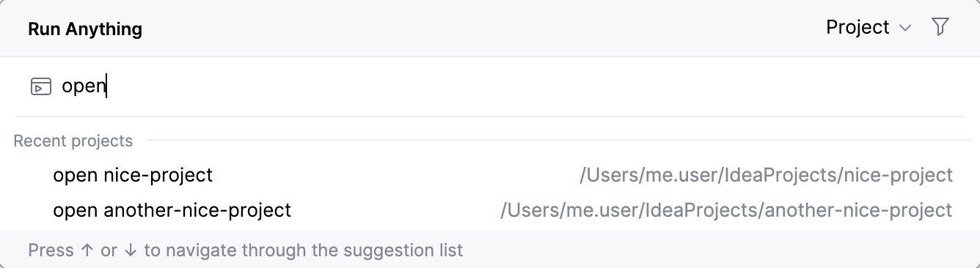Click the /Users/me.user/IdeaProjects/nice-project path
This screenshot has width=980, height=268.
tap(766, 176)
